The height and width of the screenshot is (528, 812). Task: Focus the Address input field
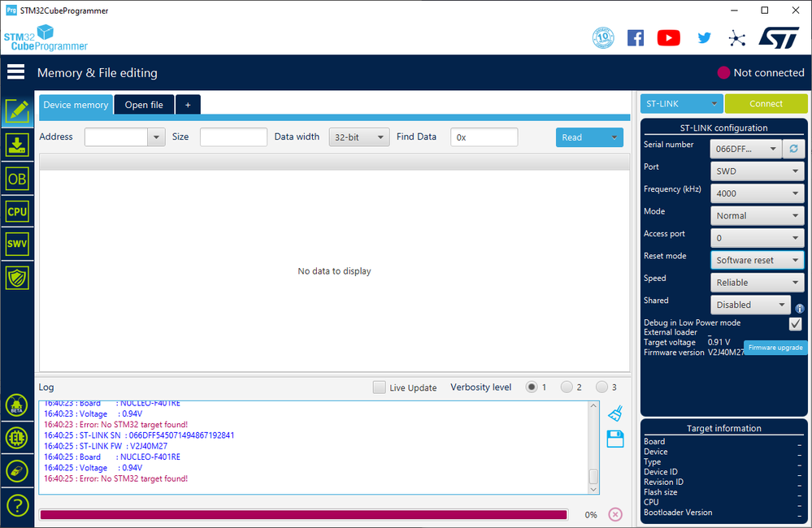click(x=116, y=137)
